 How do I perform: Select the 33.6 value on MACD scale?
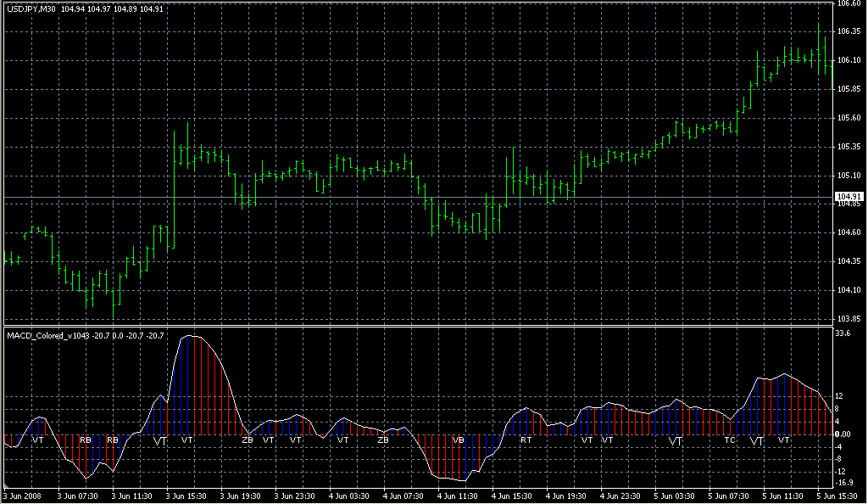pos(843,334)
